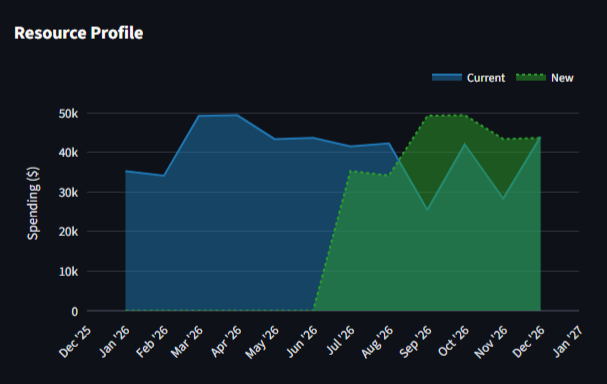Screen dimensions: 607x384
Task: Click the 50k y-axis label
Action: coord(68,114)
